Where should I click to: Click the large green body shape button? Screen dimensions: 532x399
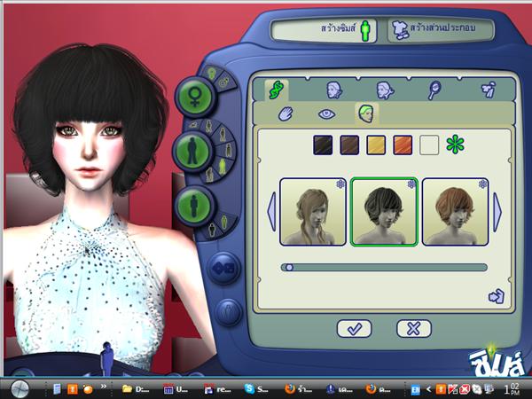[193, 206]
